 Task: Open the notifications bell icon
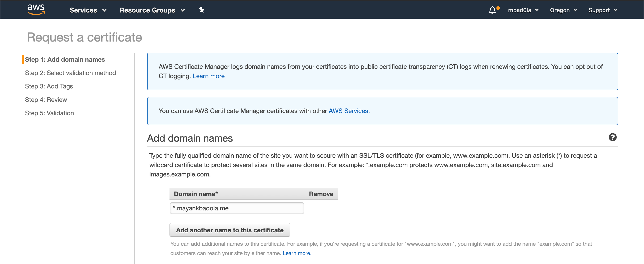[x=492, y=10]
